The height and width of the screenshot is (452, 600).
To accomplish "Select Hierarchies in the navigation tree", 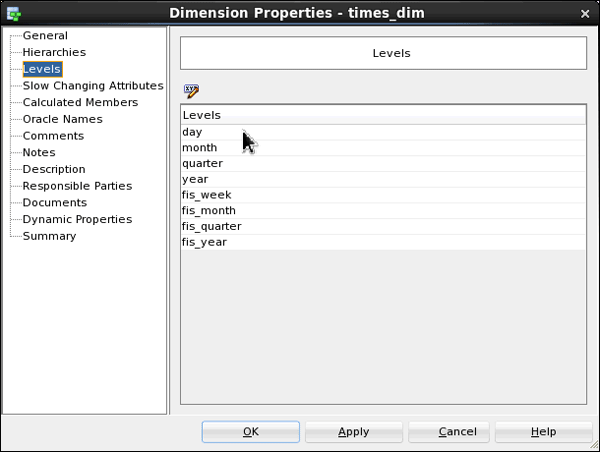I will (x=54, y=52).
